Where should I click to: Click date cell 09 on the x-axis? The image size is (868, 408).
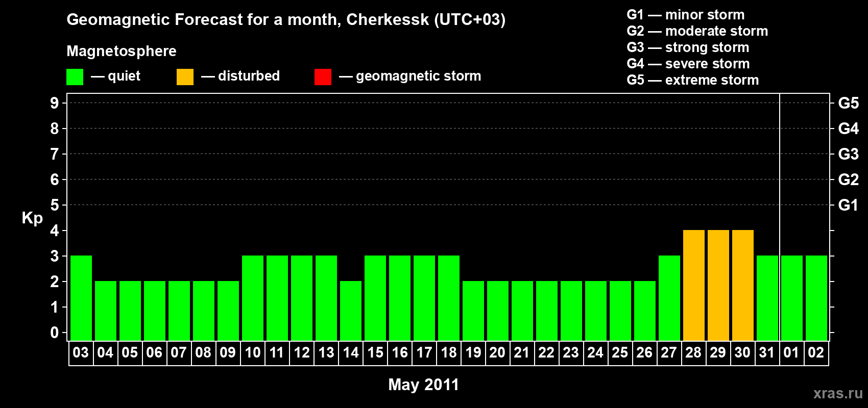228,353
